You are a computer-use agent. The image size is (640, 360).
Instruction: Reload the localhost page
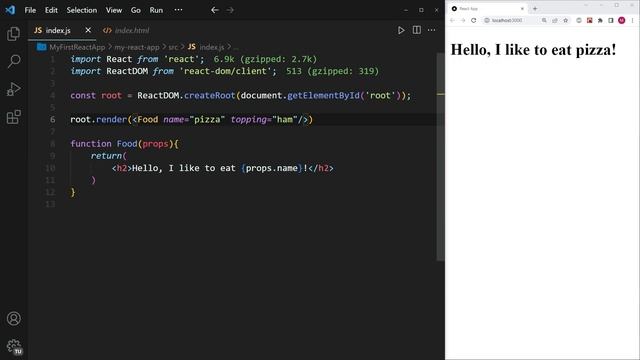[473, 20]
